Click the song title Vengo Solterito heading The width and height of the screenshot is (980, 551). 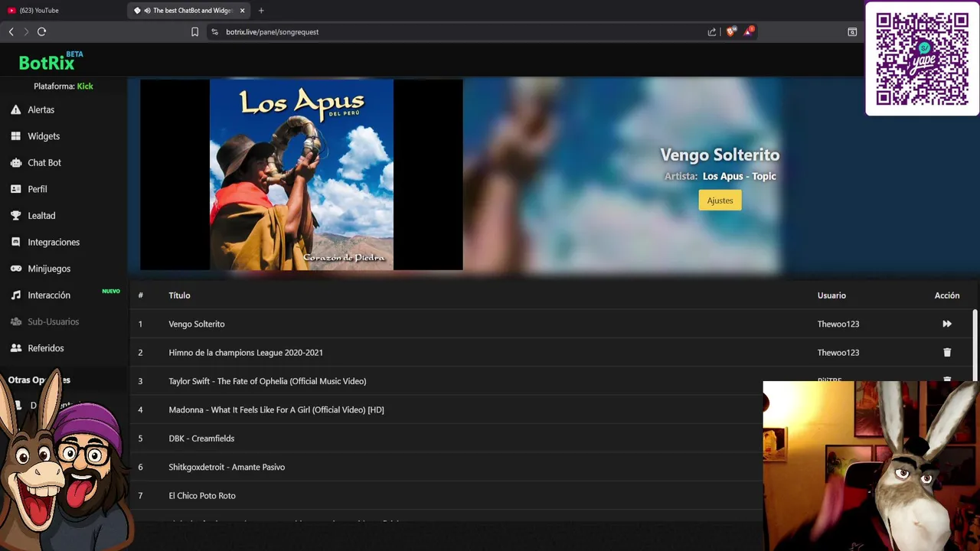(x=720, y=155)
